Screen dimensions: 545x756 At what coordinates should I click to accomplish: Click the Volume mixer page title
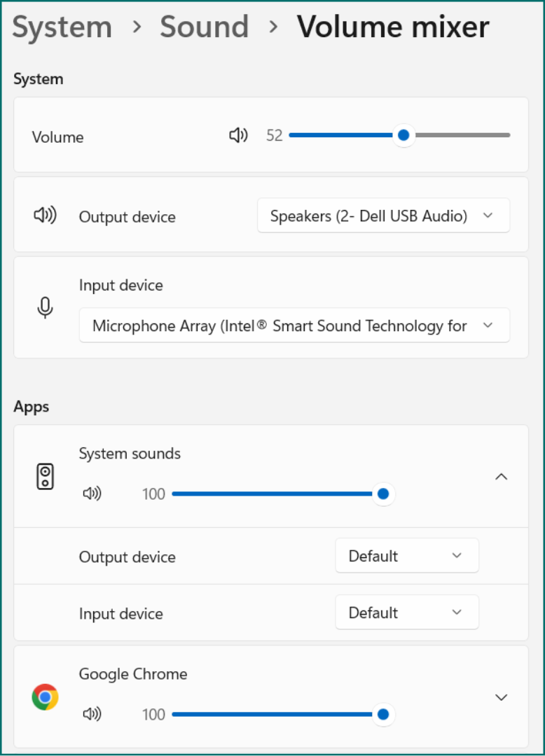click(x=393, y=27)
